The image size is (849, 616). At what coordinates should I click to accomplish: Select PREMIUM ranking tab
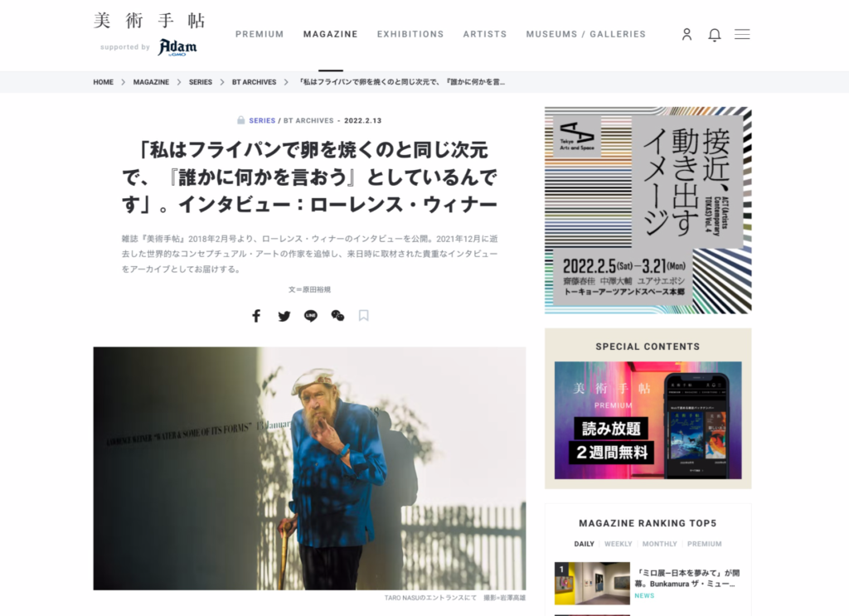coord(705,544)
